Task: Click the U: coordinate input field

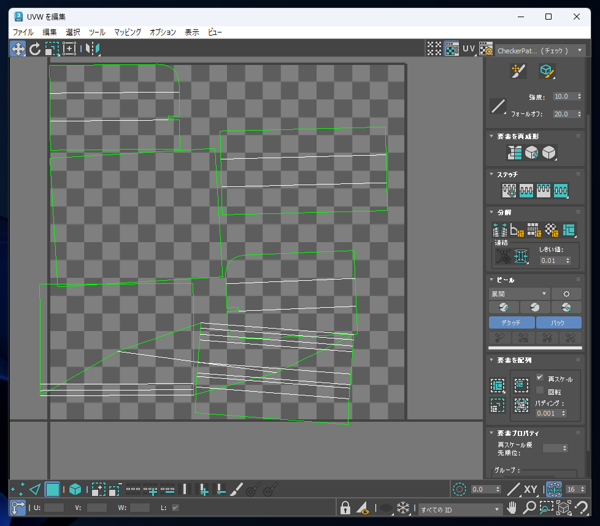Action: [x=54, y=508]
